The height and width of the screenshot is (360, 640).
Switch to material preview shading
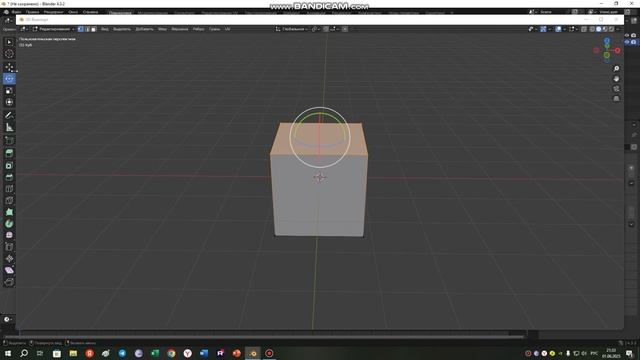click(x=605, y=29)
